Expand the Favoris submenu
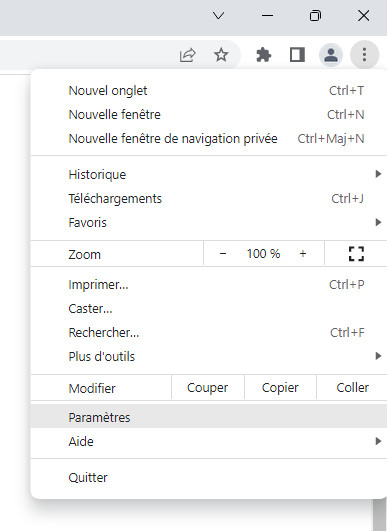This screenshot has height=531, width=387. click(x=209, y=222)
